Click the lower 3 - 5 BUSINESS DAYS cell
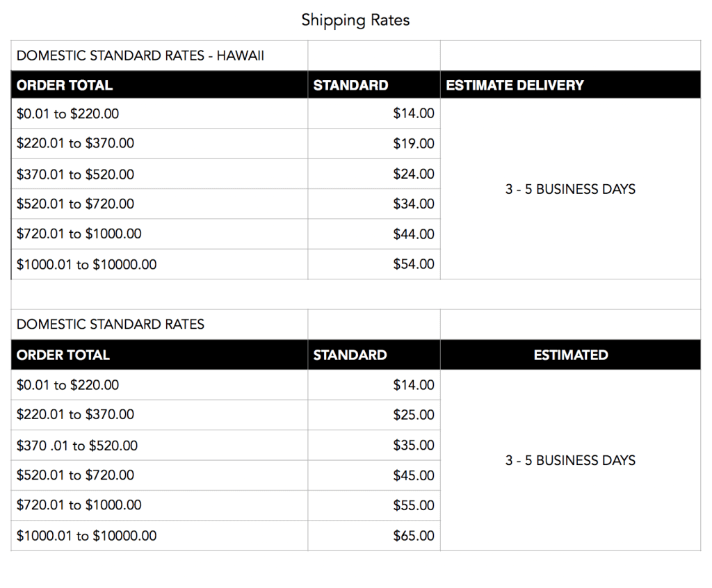Viewport: 712px width, 588px height. pos(570,460)
